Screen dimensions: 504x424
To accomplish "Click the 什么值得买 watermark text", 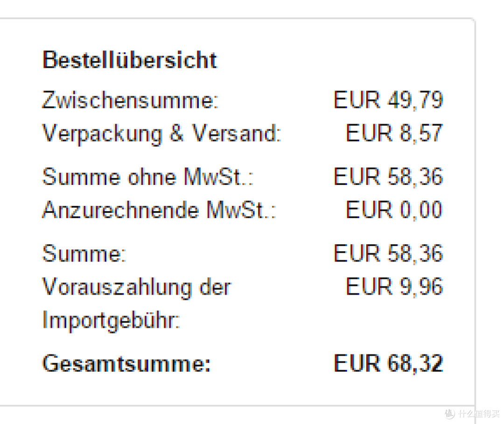I will pyautogui.click(x=479, y=414).
